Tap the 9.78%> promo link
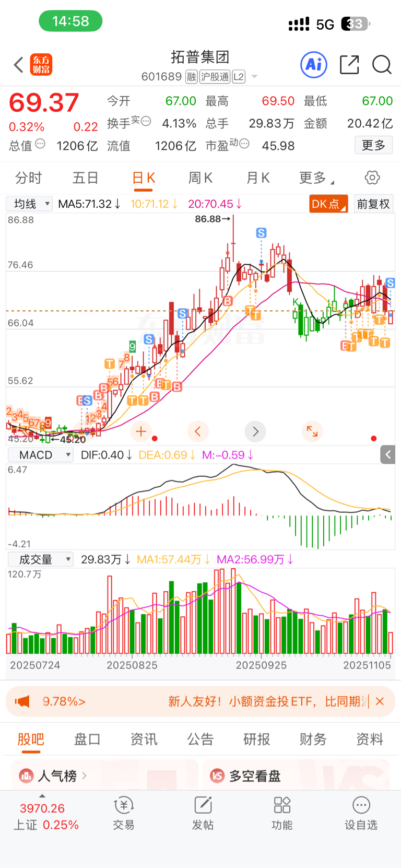The image size is (401, 868). tap(64, 701)
